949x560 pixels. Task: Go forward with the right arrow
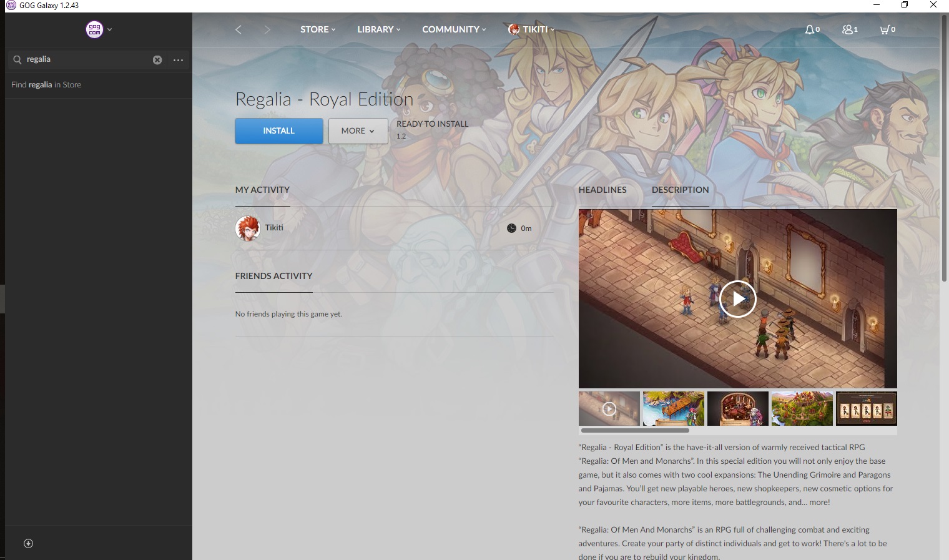tap(267, 29)
